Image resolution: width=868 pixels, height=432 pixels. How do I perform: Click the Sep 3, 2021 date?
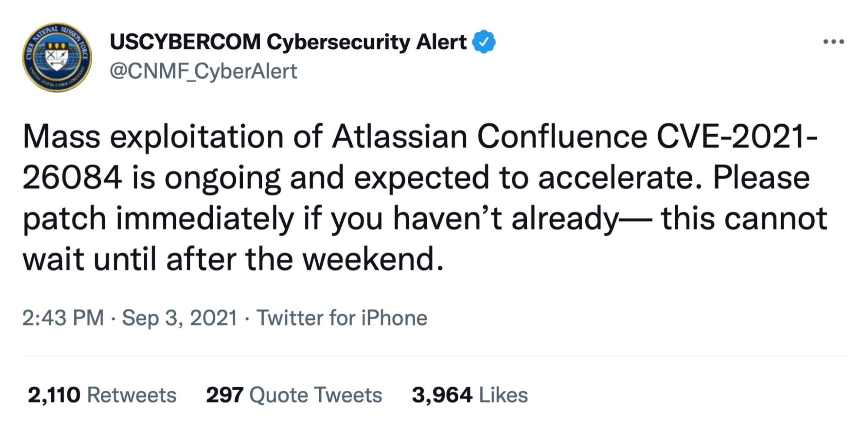[179, 318]
